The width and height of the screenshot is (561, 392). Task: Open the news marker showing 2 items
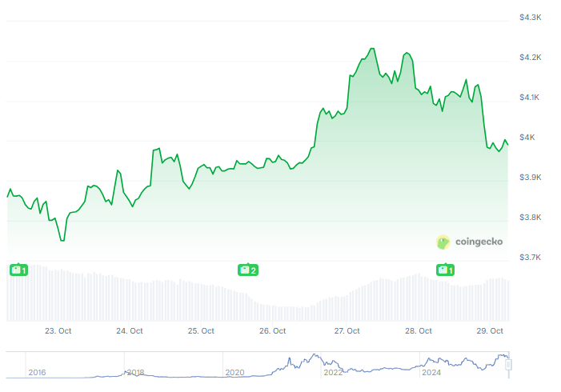248,270
